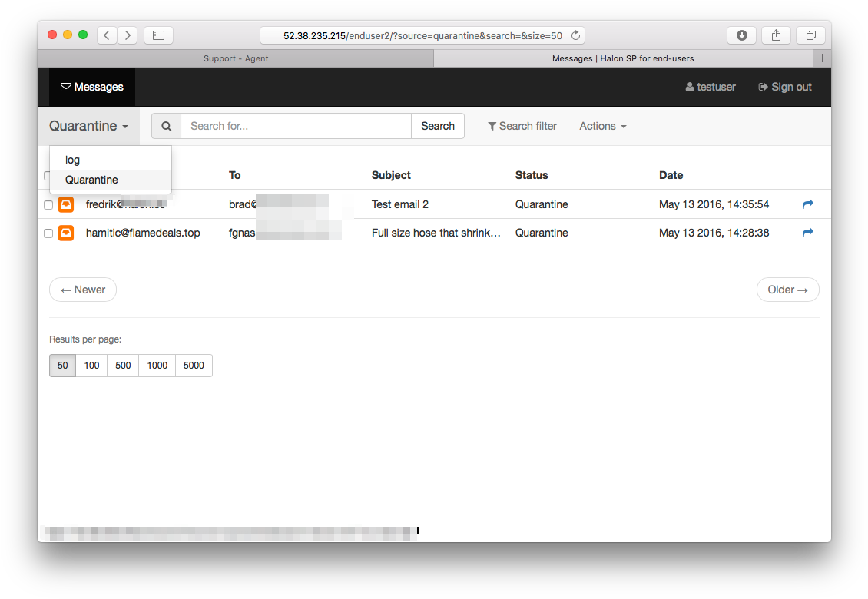Click the Safari downloads icon
The image size is (868, 599).
coord(741,35)
